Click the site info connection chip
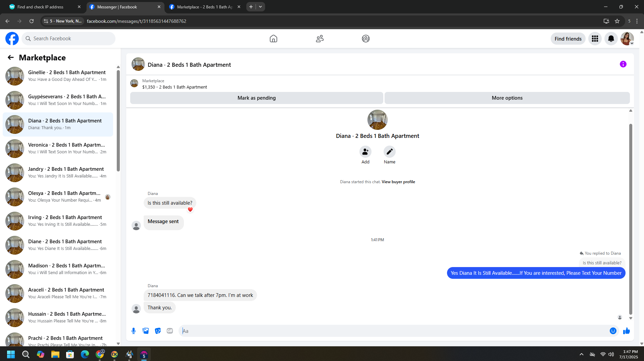Image resolution: width=644 pixels, height=361 pixels. 63,21
